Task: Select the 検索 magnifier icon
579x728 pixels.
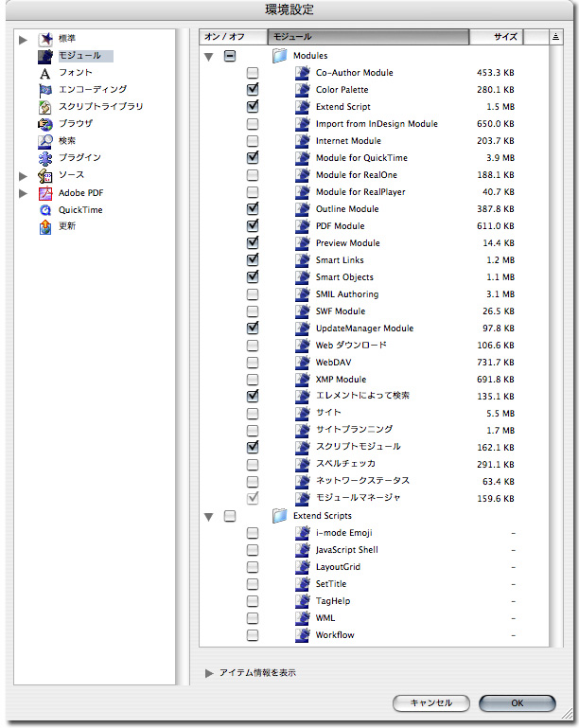Action: 44,141
